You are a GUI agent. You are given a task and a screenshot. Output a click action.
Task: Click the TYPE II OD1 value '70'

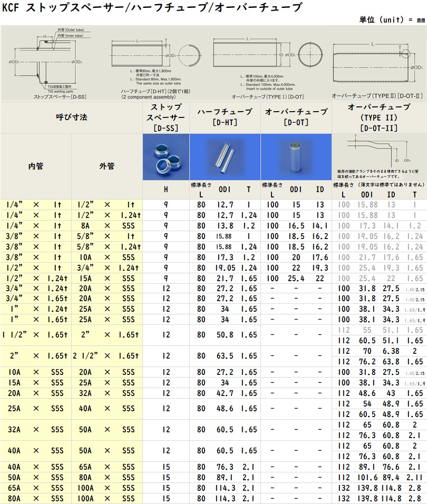pos(367,351)
